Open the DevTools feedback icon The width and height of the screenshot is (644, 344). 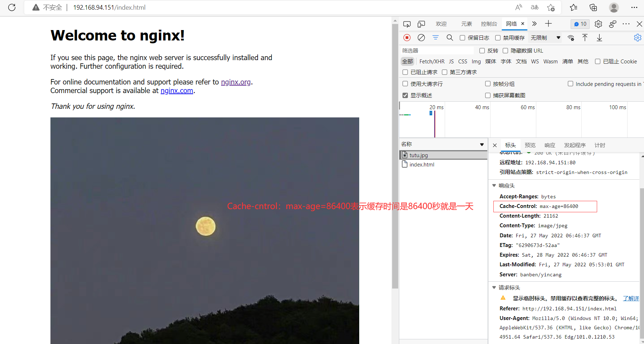point(613,24)
